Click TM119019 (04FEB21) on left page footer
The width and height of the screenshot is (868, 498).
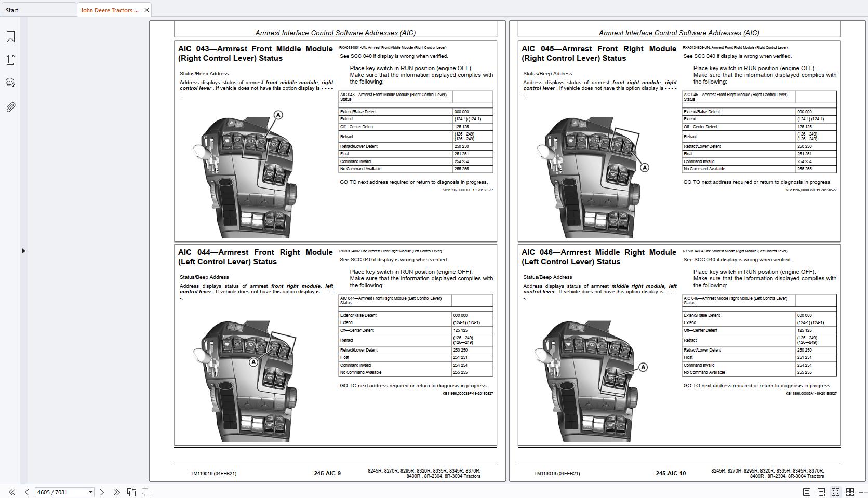click(x=213, y=473)
